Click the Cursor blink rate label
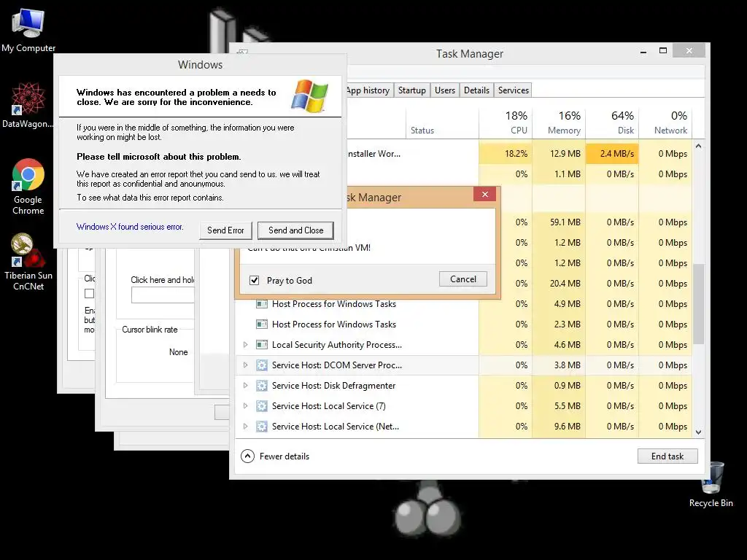 point(150,330)
